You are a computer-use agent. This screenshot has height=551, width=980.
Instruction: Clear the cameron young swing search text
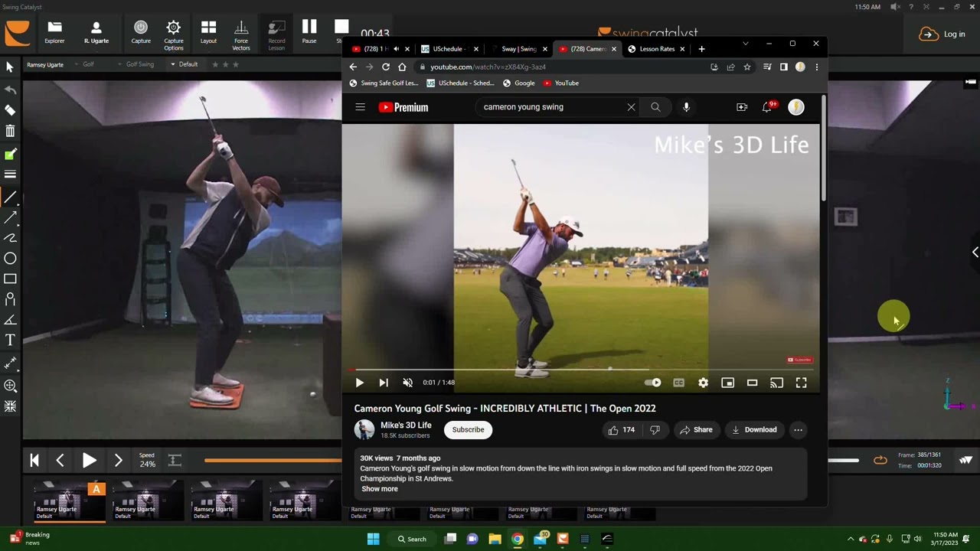[x=631, y=107]
